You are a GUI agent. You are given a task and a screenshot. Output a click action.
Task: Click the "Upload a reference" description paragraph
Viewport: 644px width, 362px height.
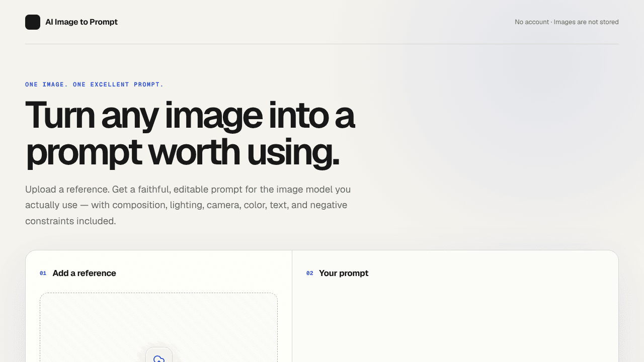[188, 205]
